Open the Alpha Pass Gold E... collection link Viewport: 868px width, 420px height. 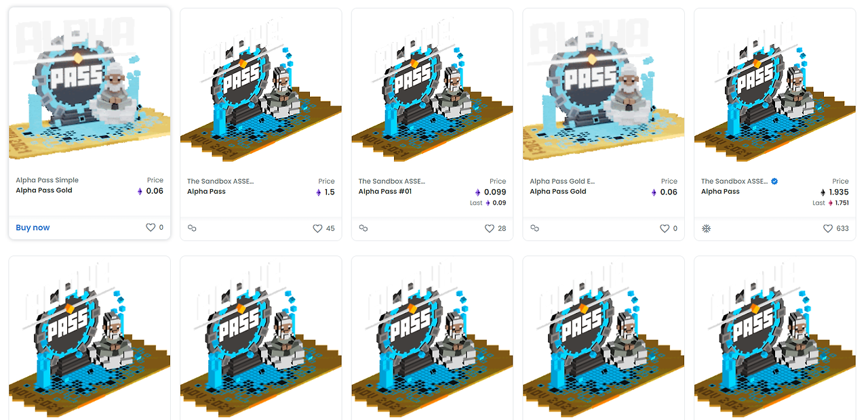click(x=562, y=181)
